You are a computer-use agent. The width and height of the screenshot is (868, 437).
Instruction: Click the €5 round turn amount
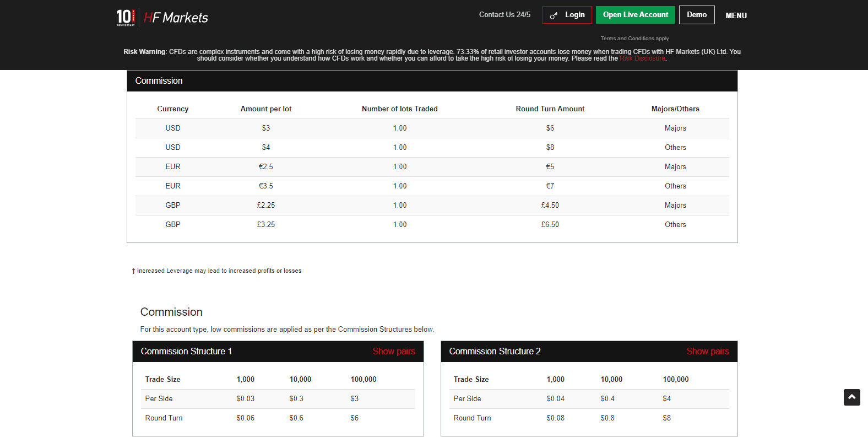point(550,167)
